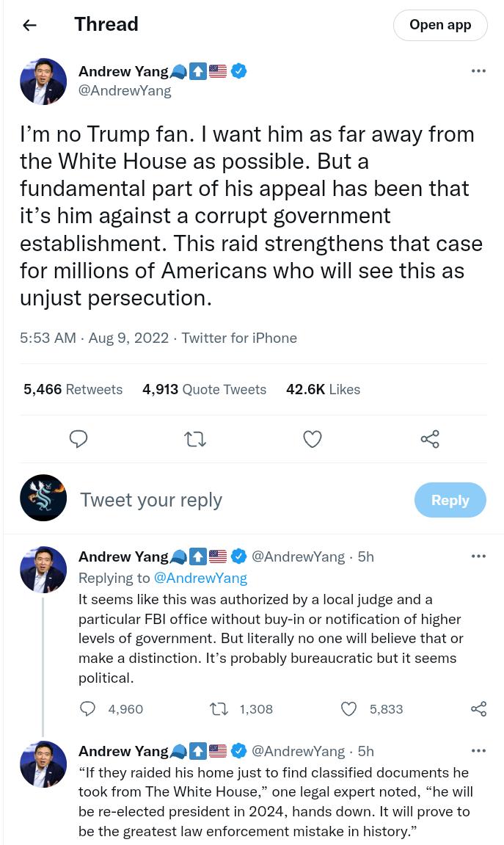Tap the Open app button
The image size is (504, 845).
440,25
